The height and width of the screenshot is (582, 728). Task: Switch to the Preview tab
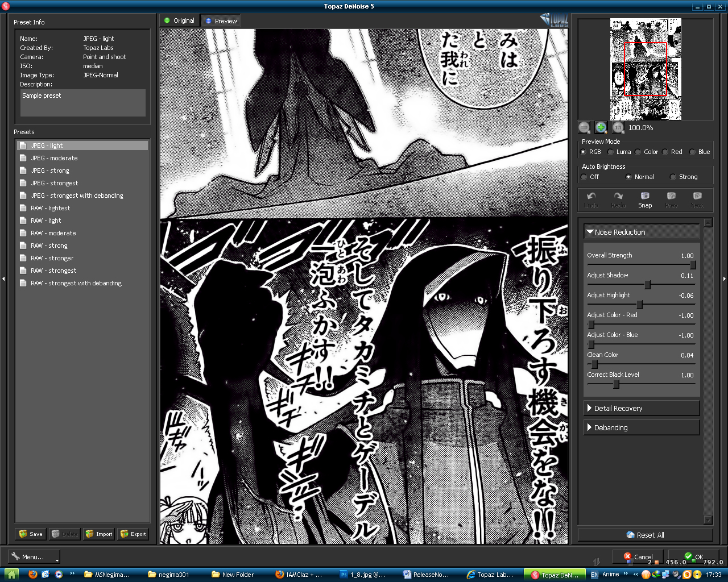tap(221, 21)
